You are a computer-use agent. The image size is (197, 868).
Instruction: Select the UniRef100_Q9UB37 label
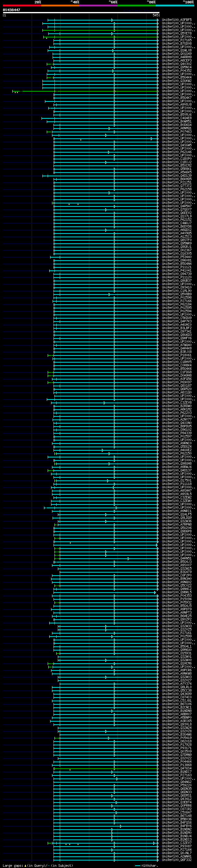click(177, 281)
